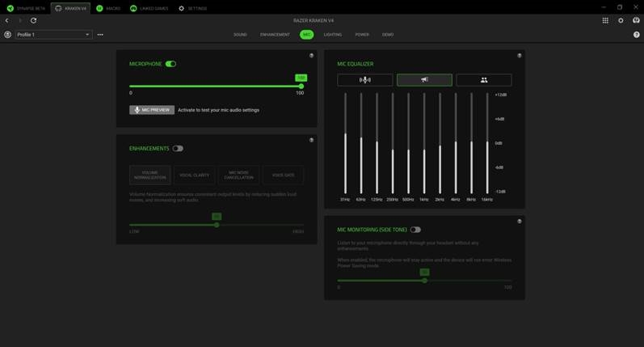
Task: Open the Macro tab
Action: coord(108,8)
